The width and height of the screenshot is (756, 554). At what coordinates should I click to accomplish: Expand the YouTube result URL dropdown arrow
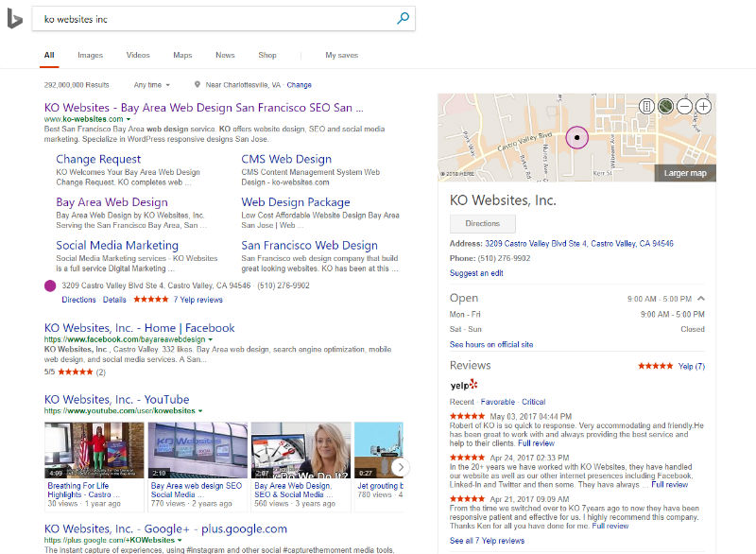[200, 411]
